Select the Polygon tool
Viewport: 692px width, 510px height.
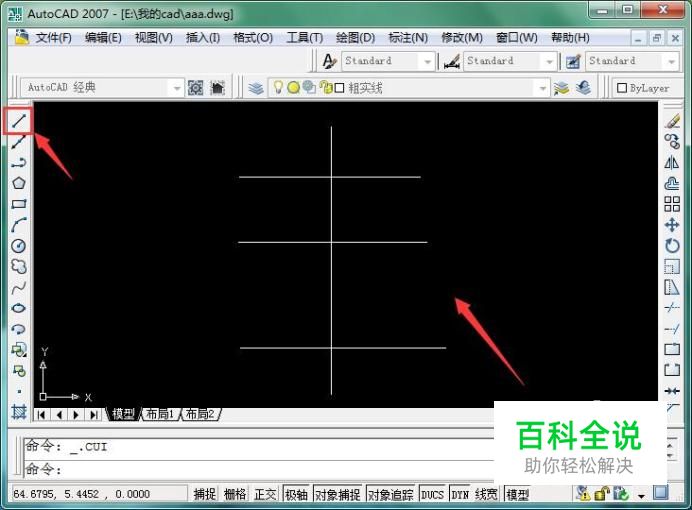19,183
